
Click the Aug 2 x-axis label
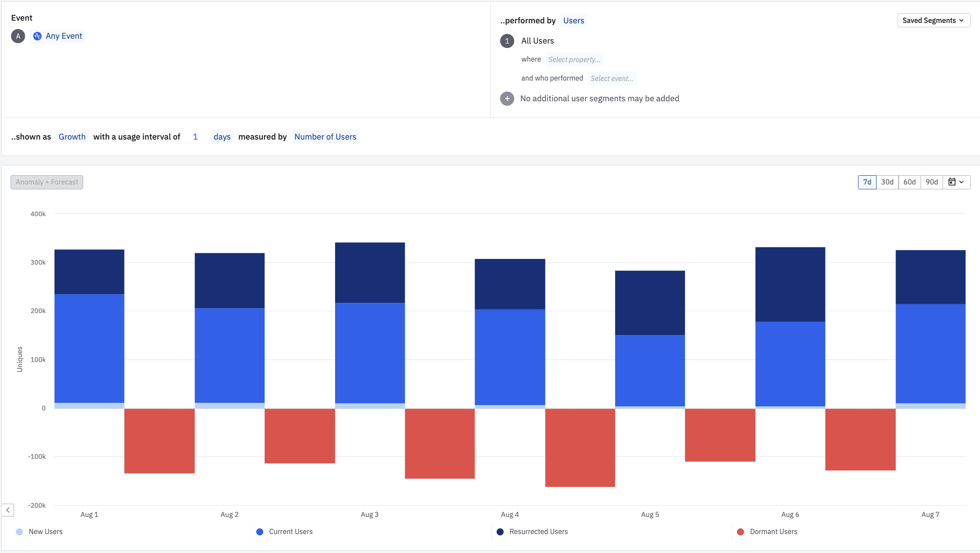[229, 514]
